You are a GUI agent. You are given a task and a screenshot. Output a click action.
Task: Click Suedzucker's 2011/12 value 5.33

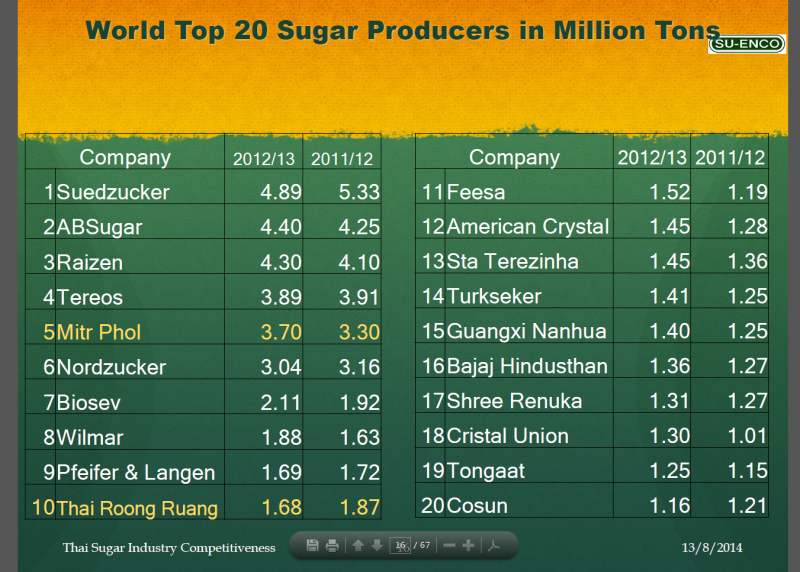point(359,192)
